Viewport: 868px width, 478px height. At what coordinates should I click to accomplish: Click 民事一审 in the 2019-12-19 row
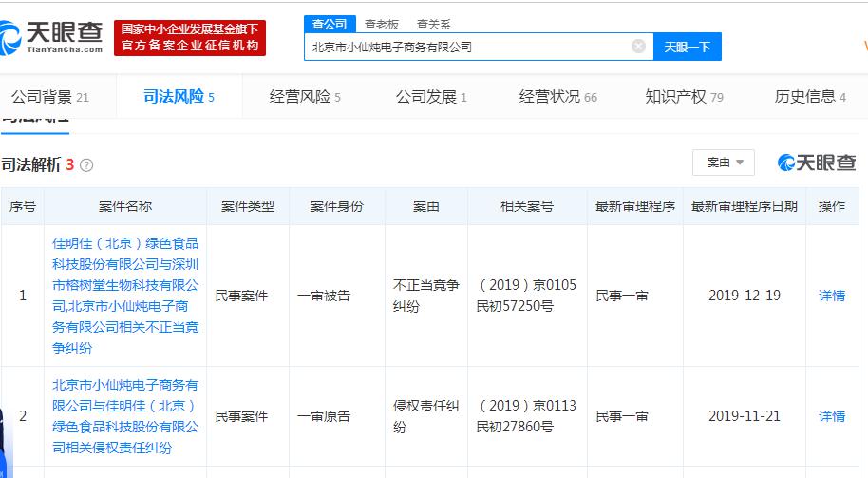tap(622, 296)
